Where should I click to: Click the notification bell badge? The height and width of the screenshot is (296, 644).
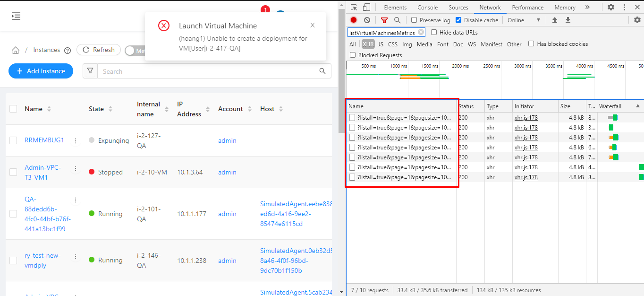click(265, 9)
